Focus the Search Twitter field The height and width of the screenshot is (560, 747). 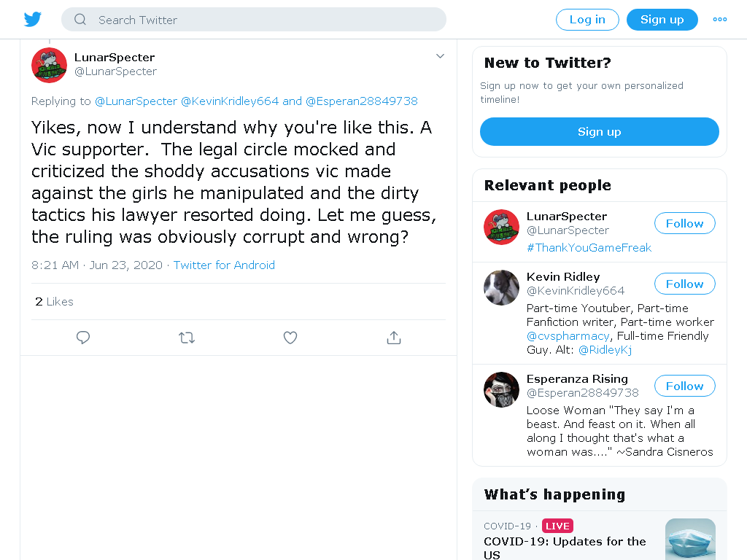[x=254, y=20]
